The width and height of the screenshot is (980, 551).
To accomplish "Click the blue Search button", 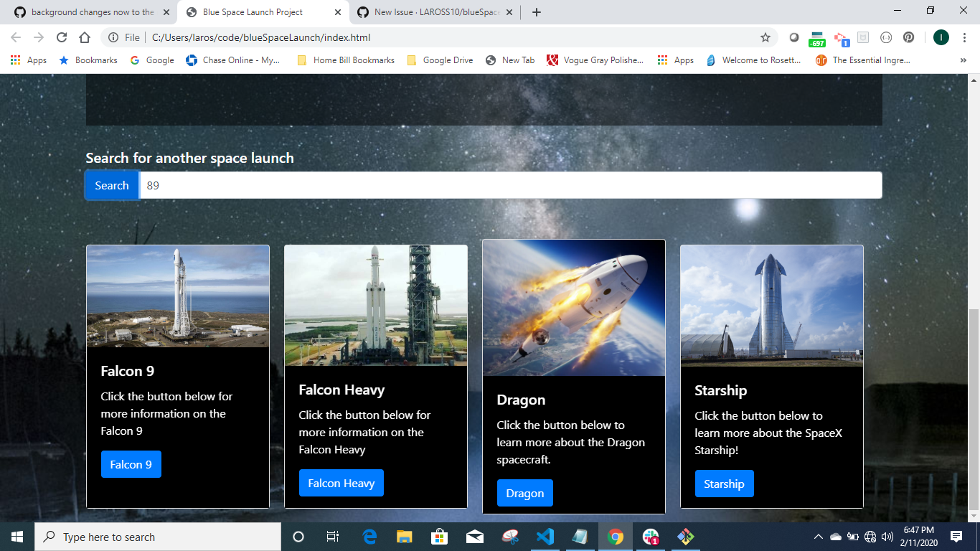I will point(112,185).
